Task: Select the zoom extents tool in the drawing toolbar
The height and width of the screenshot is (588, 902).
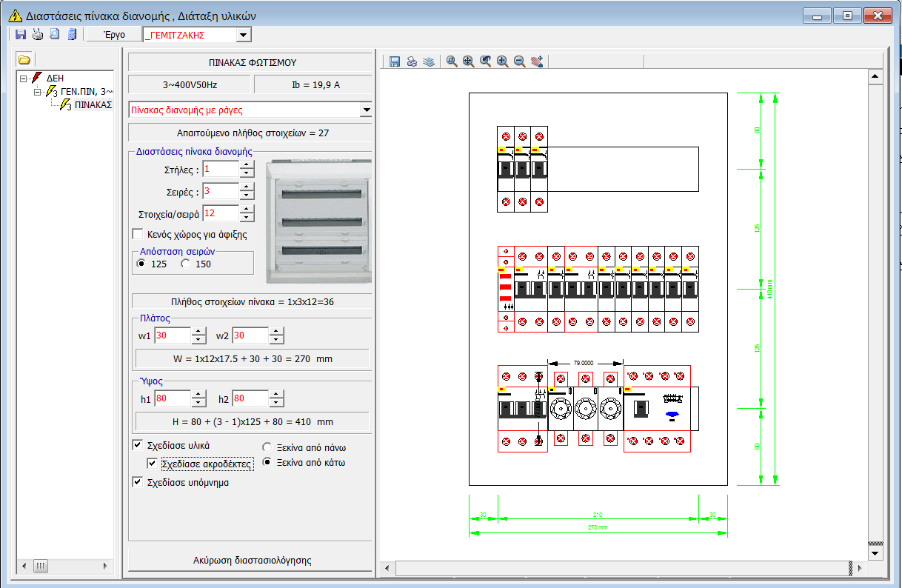Action: 469,61
